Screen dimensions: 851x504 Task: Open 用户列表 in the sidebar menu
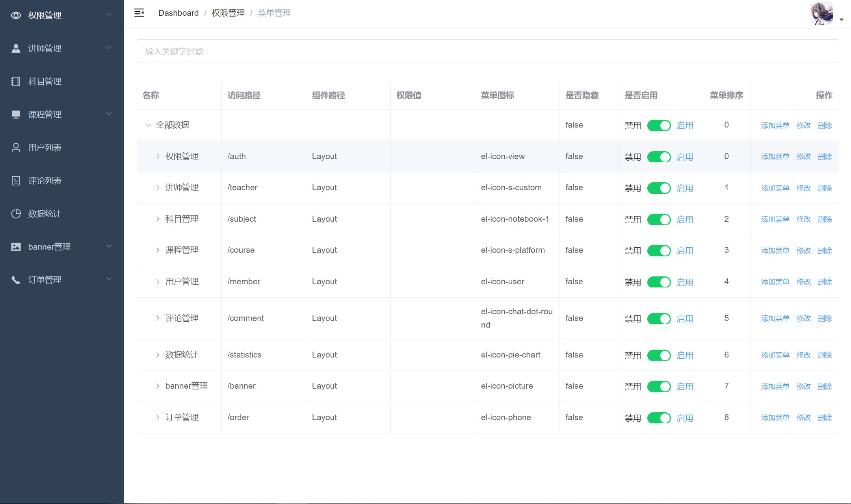tap(45, 148)
